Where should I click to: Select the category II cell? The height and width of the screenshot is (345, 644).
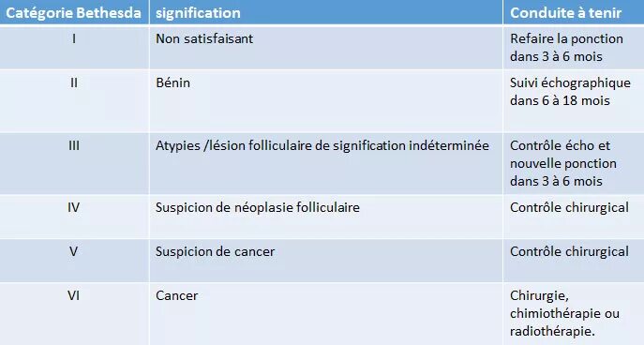74,100
